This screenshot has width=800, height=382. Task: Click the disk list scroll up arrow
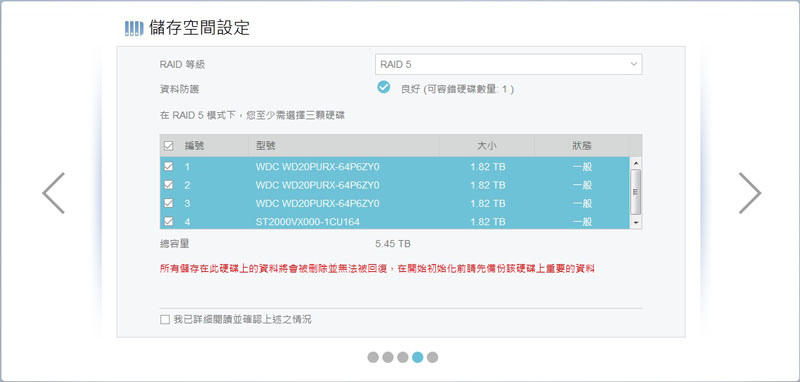pos(636,163)
